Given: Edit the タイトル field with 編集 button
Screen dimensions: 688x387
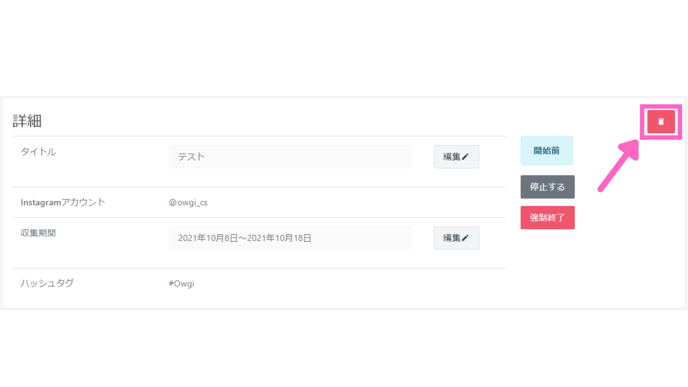Looking at the screenshot, I should click(456, 157).
